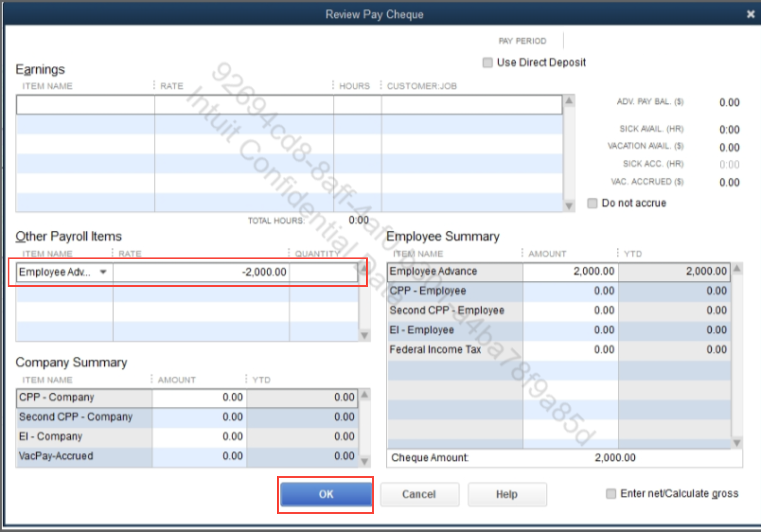Check the Do not accrue box
This screenshot has height=532, width=761.
592,203
